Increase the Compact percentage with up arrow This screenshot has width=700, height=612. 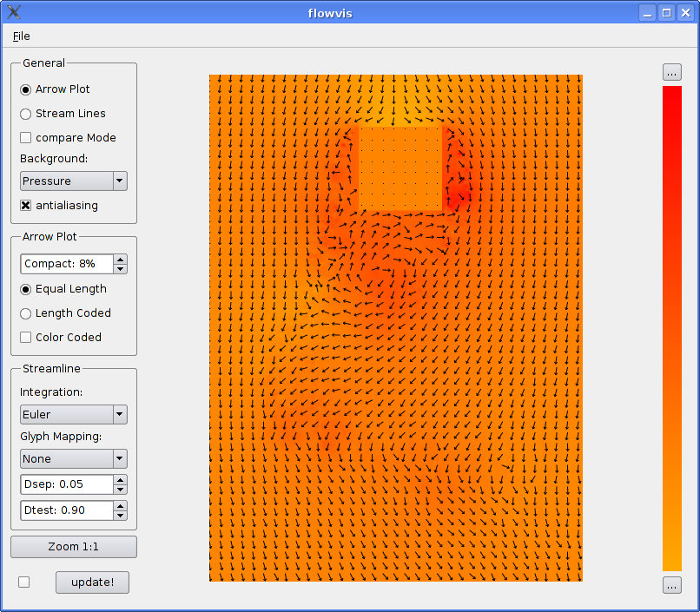(120, 259)
